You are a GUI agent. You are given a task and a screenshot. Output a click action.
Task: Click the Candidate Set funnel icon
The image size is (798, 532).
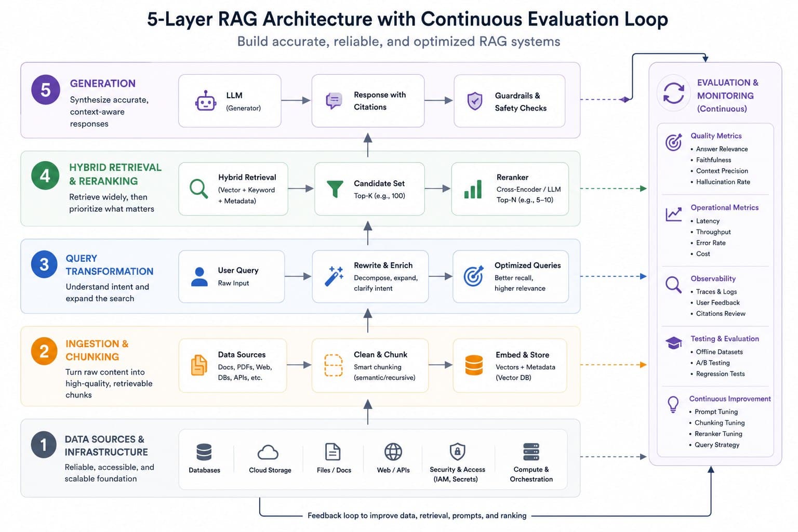point(335,189)
